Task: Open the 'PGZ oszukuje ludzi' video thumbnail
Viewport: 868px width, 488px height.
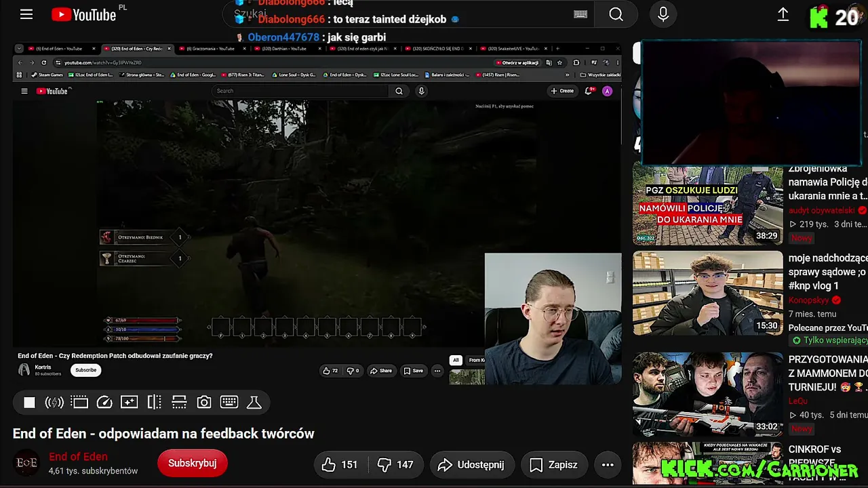Action: pos(707,205)
